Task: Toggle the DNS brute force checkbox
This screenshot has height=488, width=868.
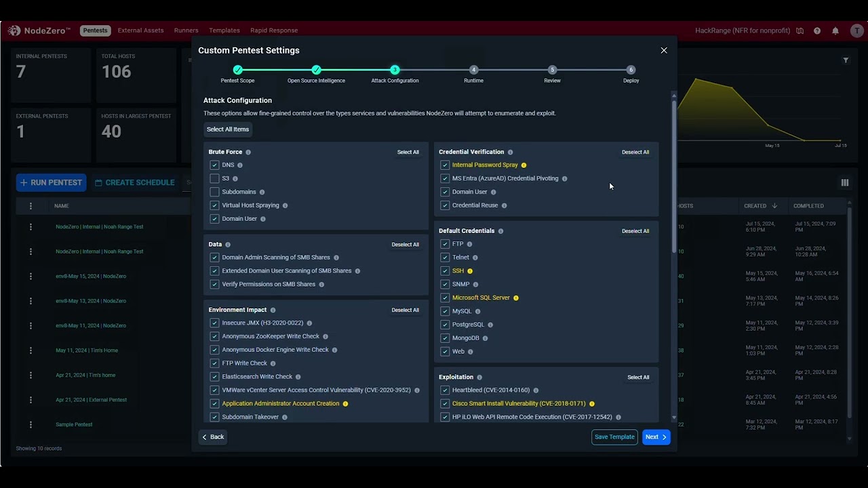Action: [x=214, y=165]
